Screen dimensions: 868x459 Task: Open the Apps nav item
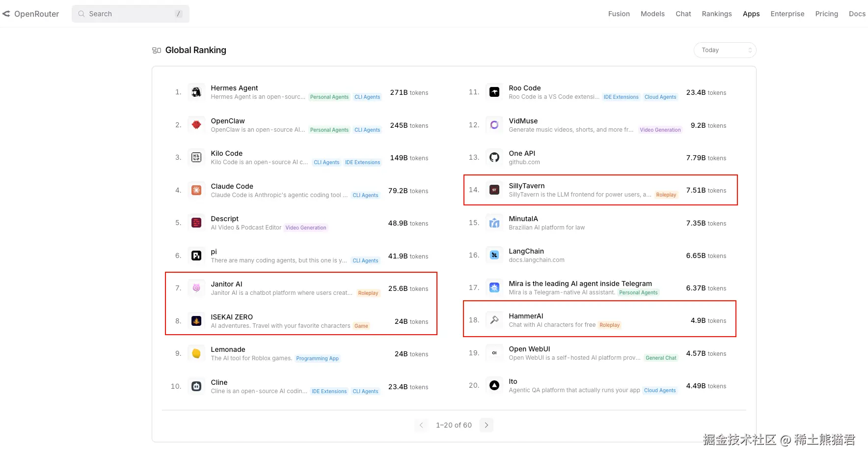751,14
